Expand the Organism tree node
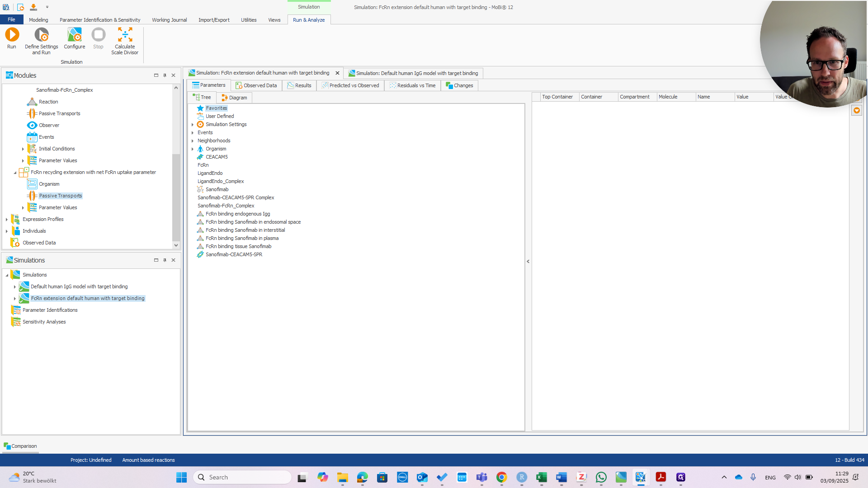Viewport: 868px width, 488px height. (x=193, y=149)
